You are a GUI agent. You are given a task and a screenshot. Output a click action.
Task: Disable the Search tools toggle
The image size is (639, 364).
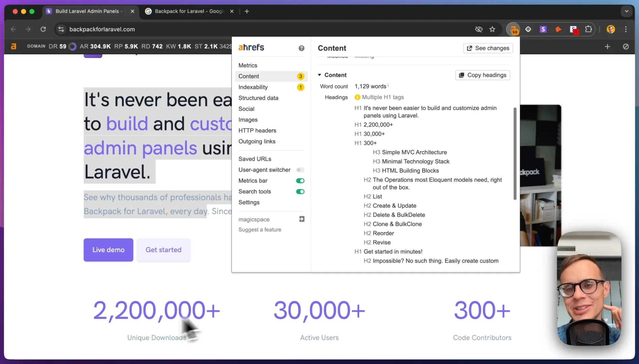300,191
